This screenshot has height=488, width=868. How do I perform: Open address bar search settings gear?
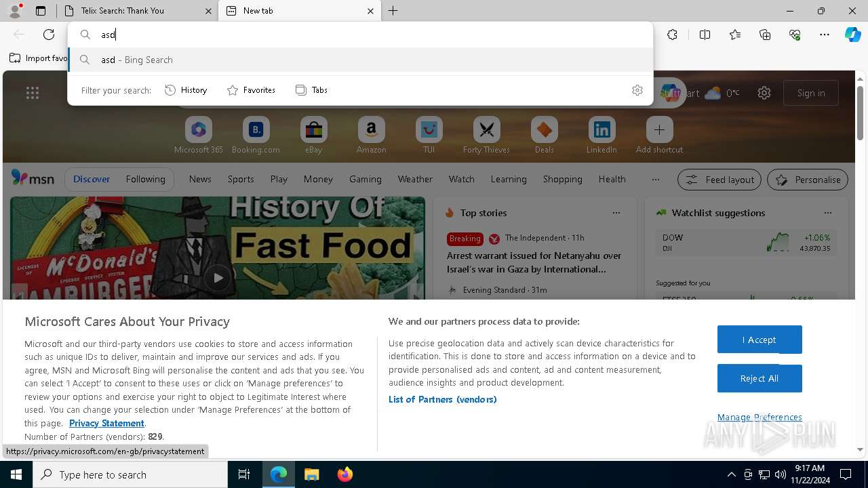pos(637,90)
